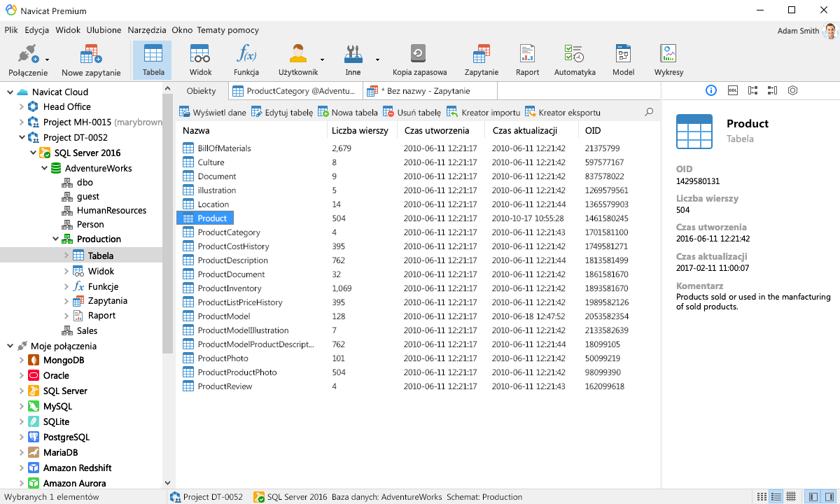
Task: Switch to the ProductCategory tab
Action: [295, 91]
